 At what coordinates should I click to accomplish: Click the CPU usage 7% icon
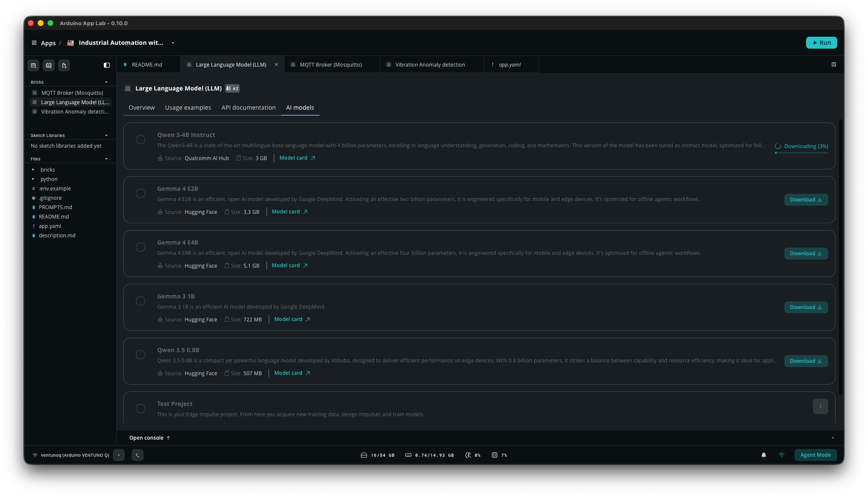(x=495, y=455)
